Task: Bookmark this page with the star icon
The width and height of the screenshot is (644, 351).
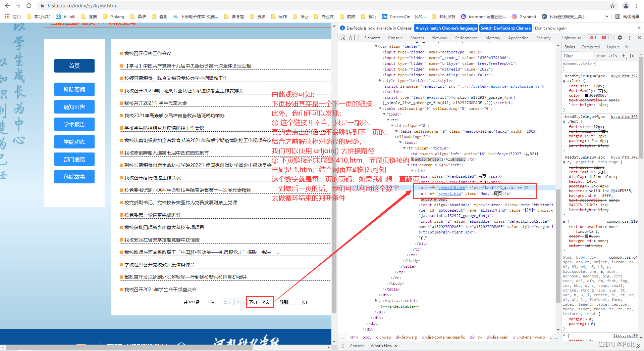Action: pyautogui.click(x=612, y=6)
